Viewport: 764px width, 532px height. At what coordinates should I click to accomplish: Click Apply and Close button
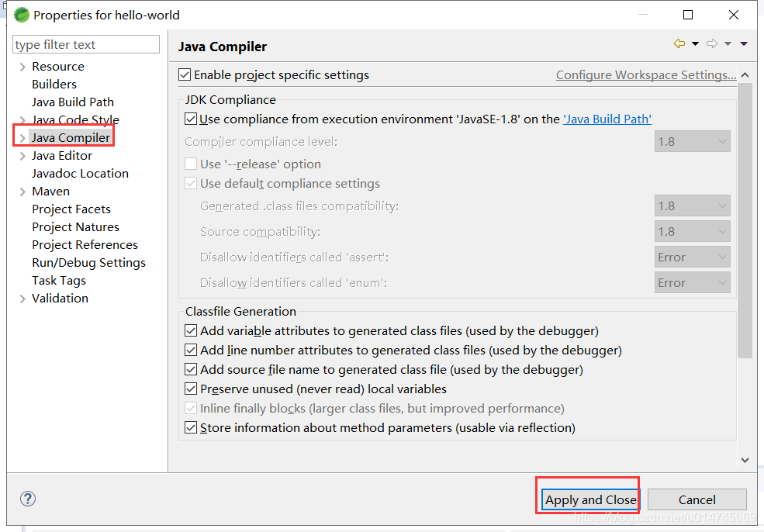point(590,500)
